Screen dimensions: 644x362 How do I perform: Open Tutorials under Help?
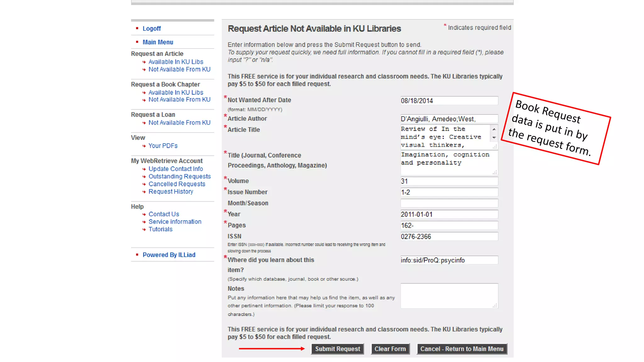point(160,229)
